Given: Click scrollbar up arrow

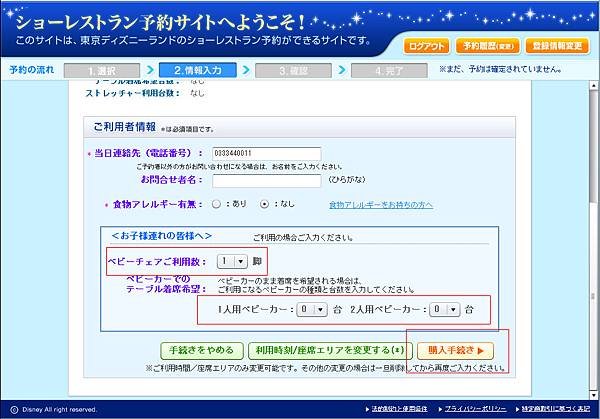Looking at the screenshot, I should [x=593, y=85].
